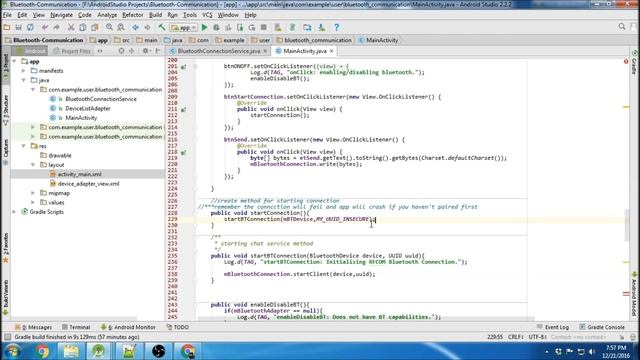Close the MainActivity.java editor tab

(331, 51)
